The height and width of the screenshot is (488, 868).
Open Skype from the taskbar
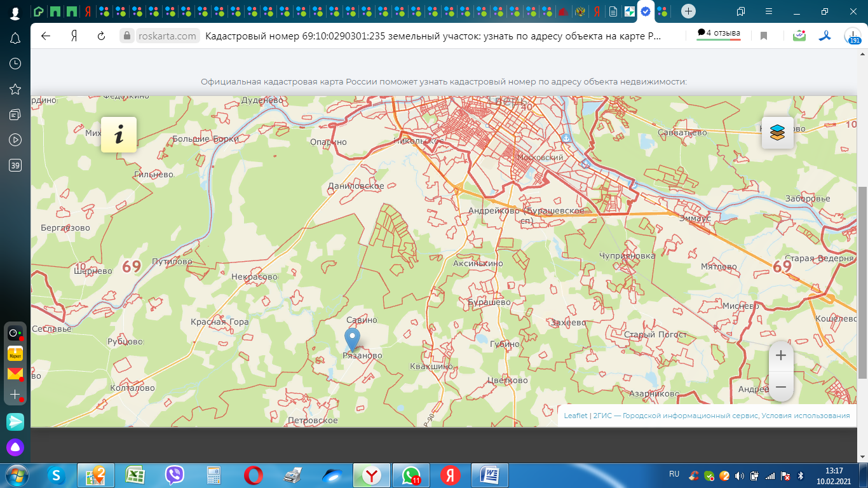pyautogui.click(x=57, y=475)
